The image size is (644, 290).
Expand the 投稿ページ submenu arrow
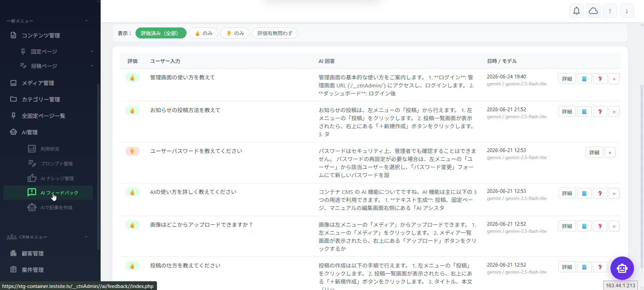[x=92, y=66]
